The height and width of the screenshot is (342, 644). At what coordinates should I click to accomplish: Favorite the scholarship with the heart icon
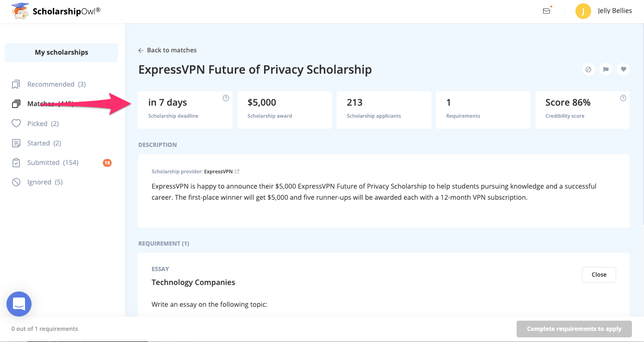pos(624,70)
